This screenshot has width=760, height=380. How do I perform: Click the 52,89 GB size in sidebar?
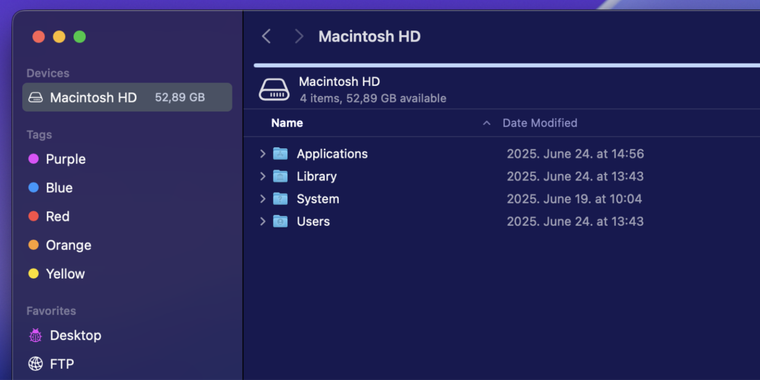180,97
